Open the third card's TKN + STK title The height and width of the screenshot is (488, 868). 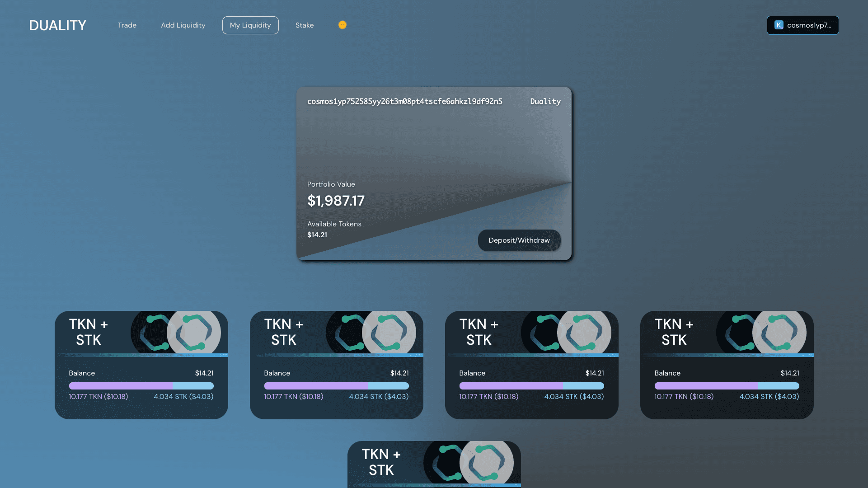coord(479,332)
